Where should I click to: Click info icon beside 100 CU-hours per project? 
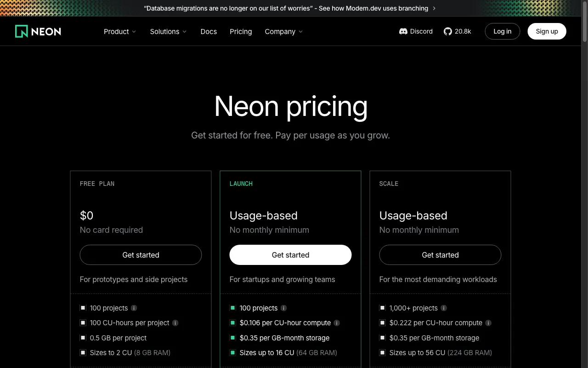175,323
